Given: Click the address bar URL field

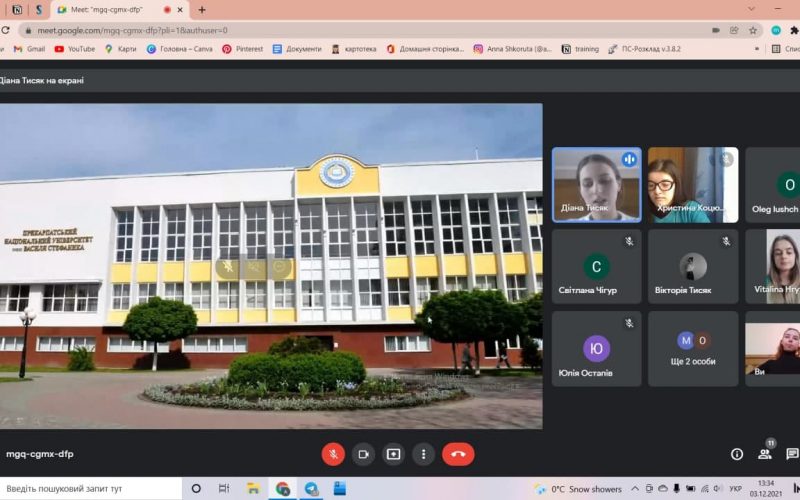Looking at the screenshot, I should [300, 30].
